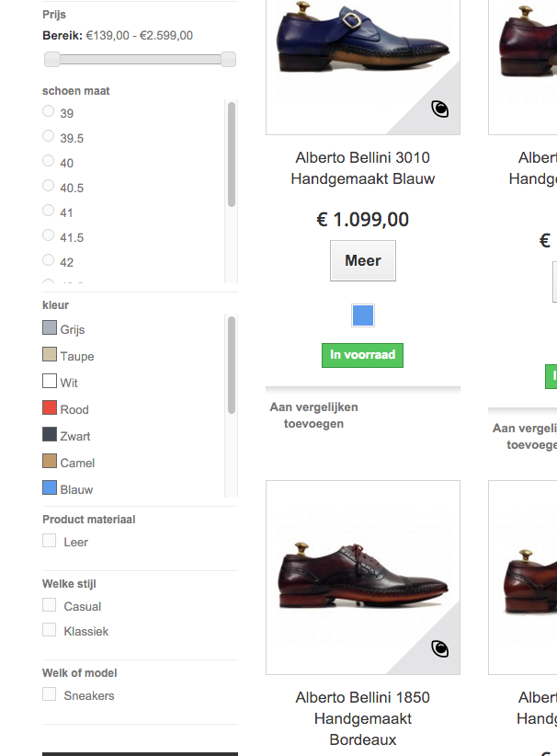Pick the Zwart color filter swatch
Image resolution: width=557 pixels, height=756 pixels.
50,435
